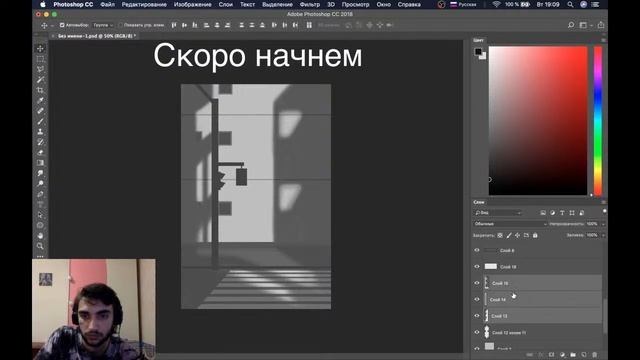Select the Rectangular Marquee tool
This screenshot has height=360, width=640.
40,59
